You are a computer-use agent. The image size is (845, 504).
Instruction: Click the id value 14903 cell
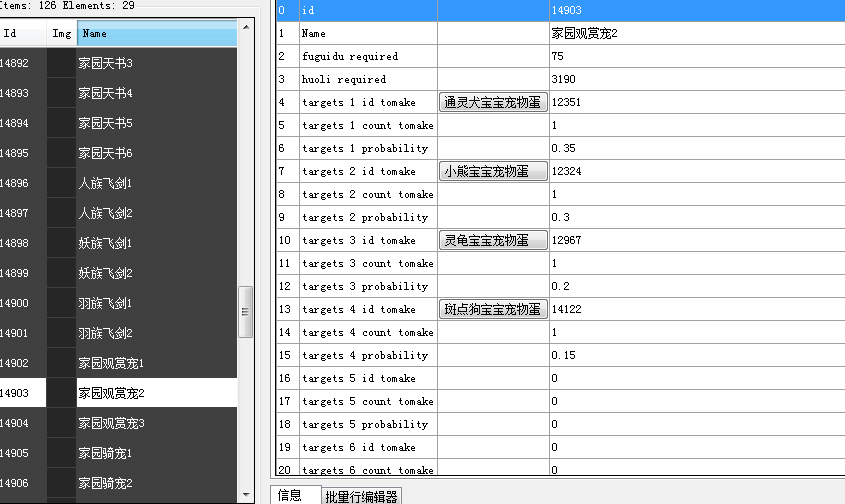click(697, 10)
